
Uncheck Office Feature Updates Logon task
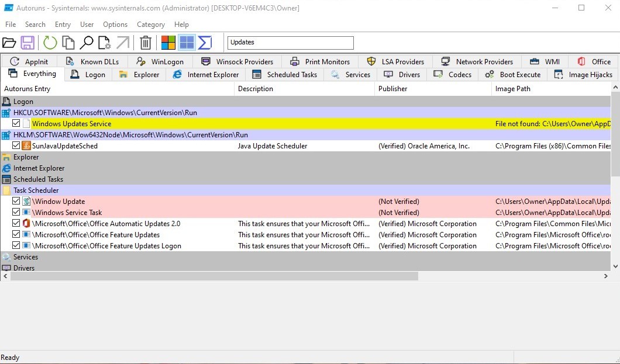(16, 245)
